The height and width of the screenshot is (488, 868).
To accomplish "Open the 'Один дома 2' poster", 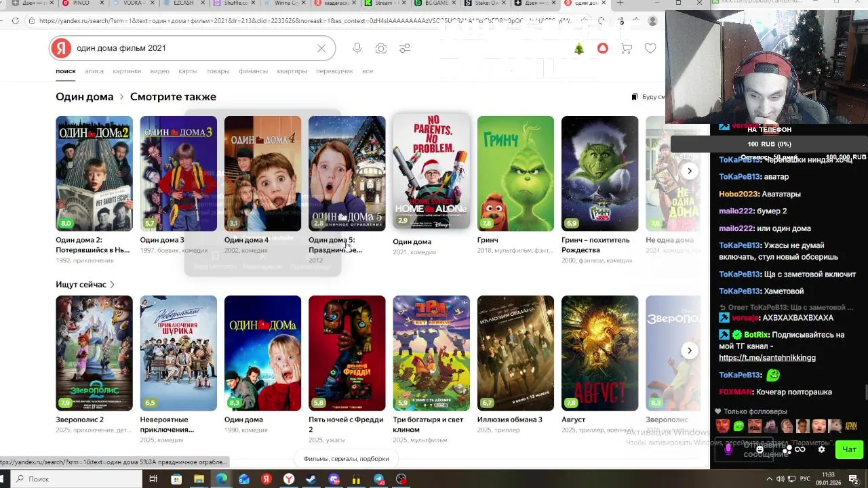I will coord(94,174).
